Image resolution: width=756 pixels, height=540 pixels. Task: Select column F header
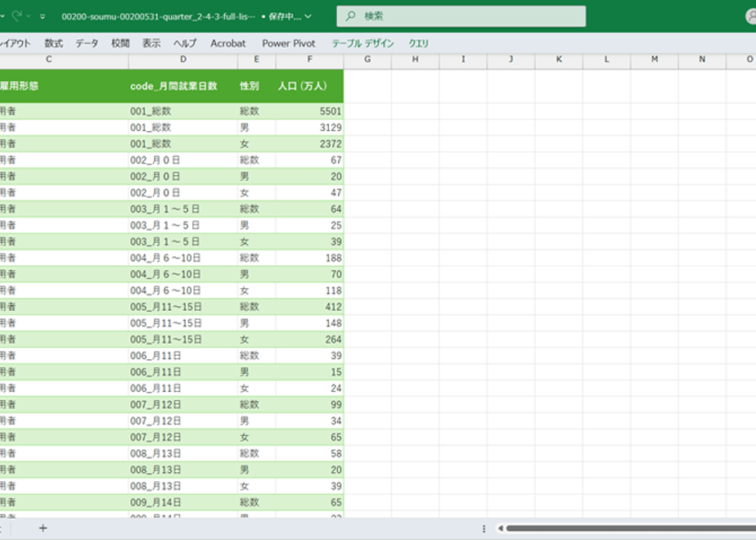[x=309, y=59]
